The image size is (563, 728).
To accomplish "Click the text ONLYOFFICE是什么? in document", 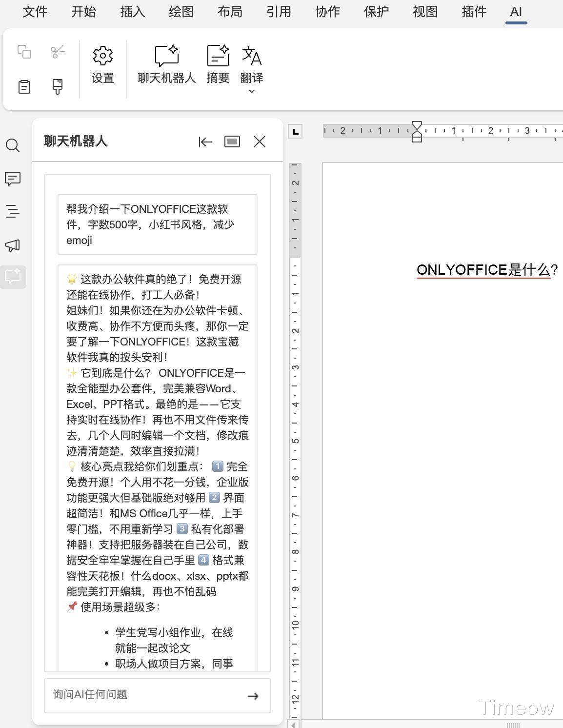I will pyautogui.click(x=487, y=270).
